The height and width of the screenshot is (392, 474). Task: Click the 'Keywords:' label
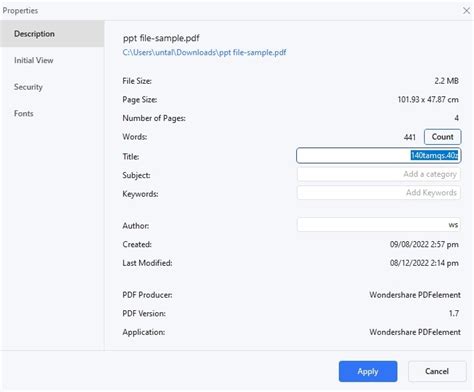click(140, 194)
